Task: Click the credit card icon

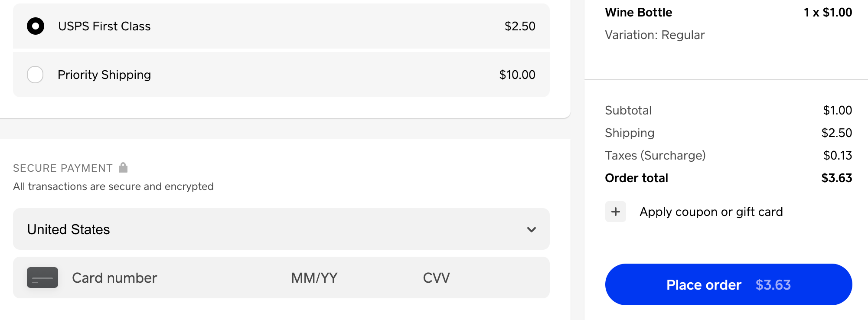Action: pos(42,278)
